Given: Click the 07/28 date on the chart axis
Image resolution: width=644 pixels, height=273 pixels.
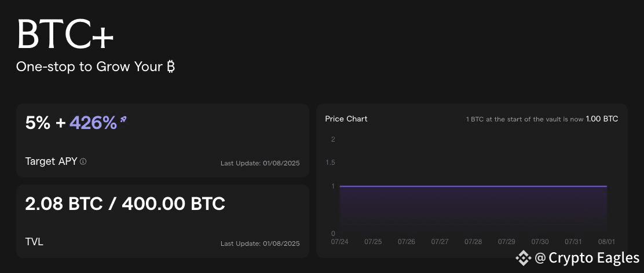Looking at the screenshot, I should 473,242.
